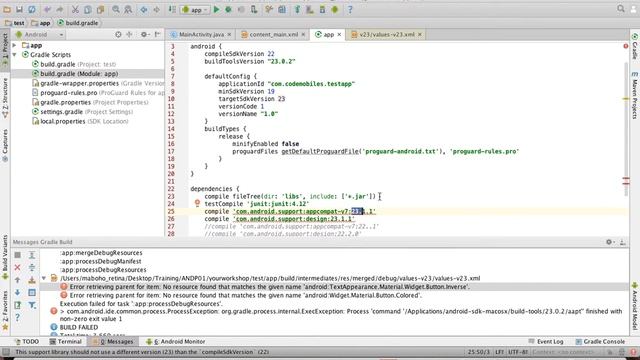Image resolution: width=640 pixels, height=360 pixels.
Task: Collapse the Gradle Scripts node
Action: 15,55
